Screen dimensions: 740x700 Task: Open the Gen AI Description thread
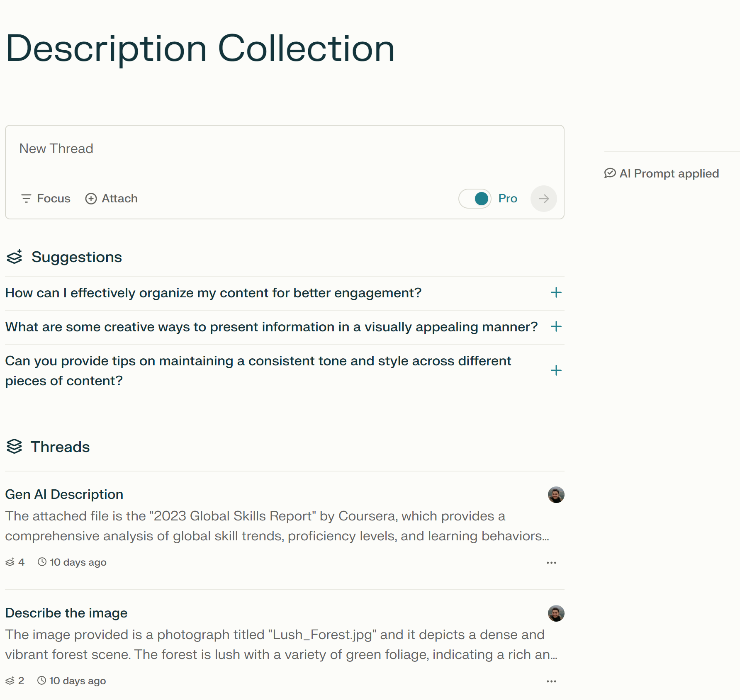coord(64,494)
